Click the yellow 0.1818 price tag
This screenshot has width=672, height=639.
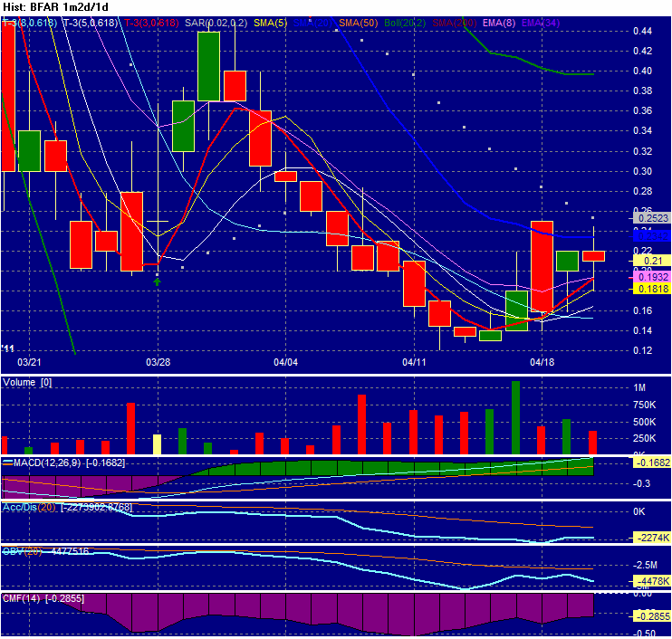coord(652,289)
